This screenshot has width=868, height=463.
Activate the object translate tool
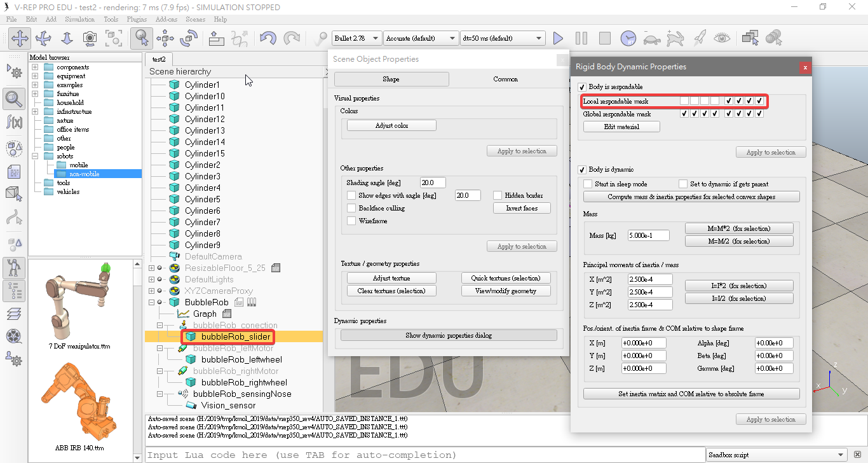click(x=165, y=38)
